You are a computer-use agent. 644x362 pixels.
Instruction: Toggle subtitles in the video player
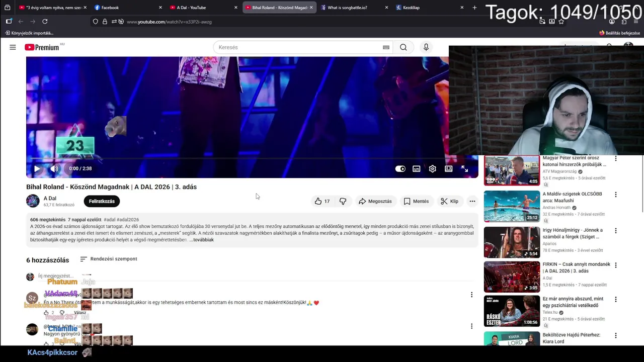coord(416,169)
